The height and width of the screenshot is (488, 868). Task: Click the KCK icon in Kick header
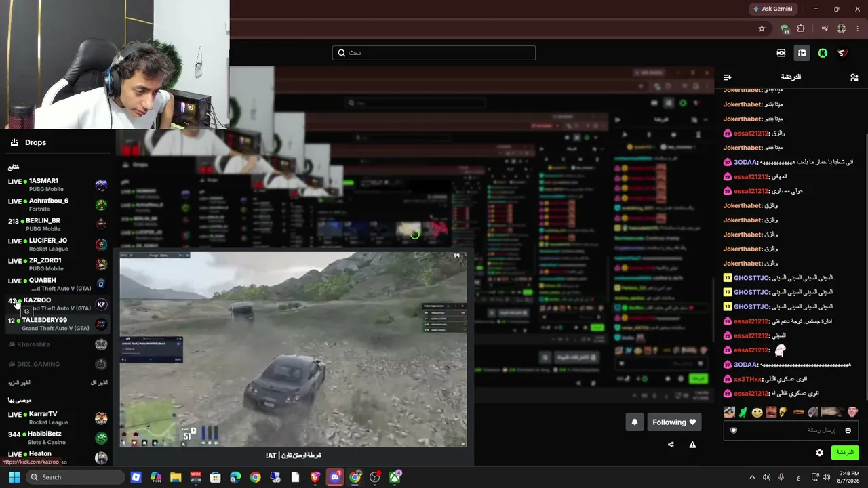tap(781, 53)
